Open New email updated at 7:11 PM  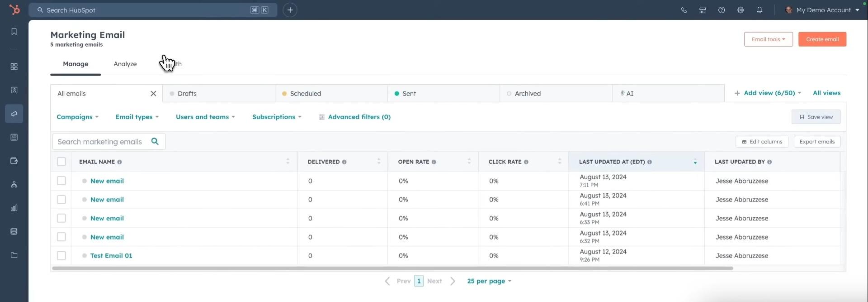point(107,181)
